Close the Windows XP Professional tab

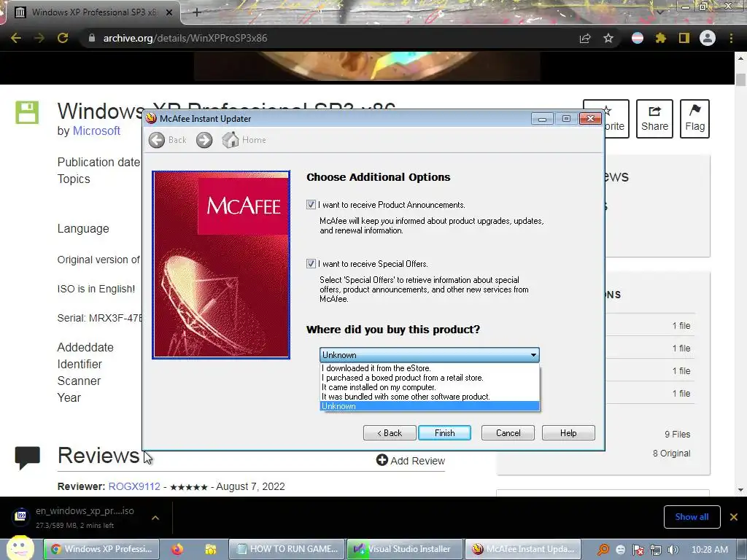click(169, 12)
